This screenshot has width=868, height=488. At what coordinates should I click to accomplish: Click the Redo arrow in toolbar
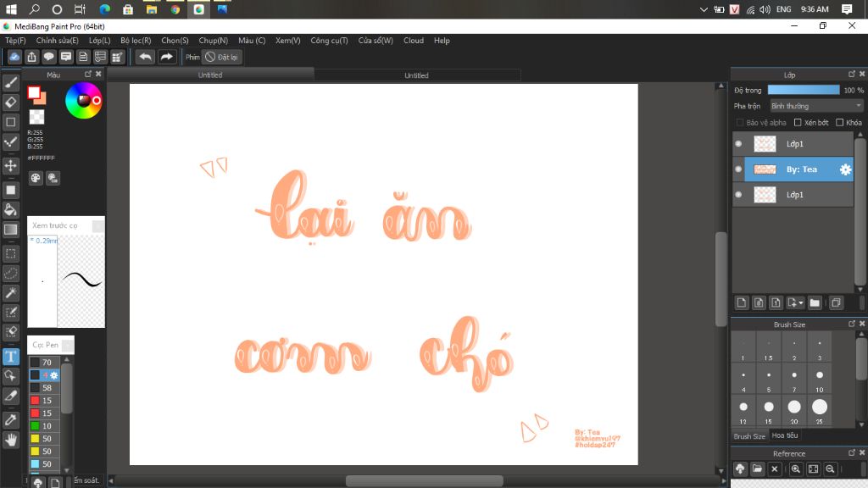point(166,57)
